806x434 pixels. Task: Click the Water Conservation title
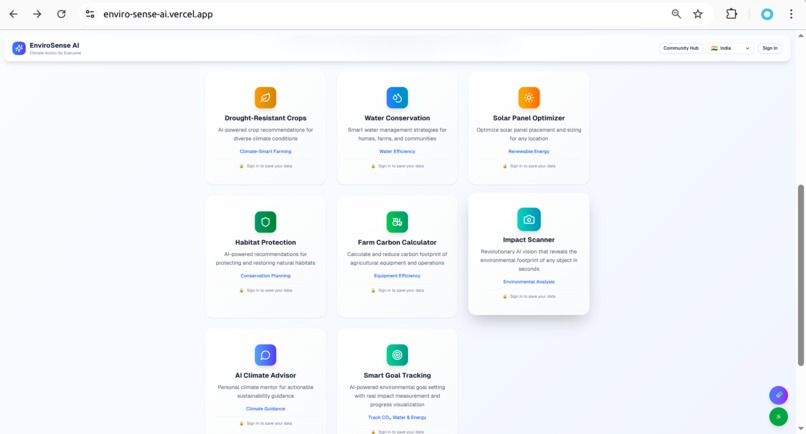click(397, 118)
